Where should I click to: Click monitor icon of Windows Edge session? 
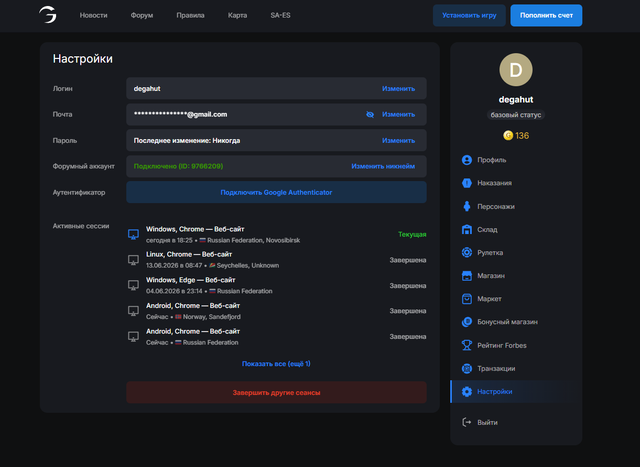click(x=133, y=285)
